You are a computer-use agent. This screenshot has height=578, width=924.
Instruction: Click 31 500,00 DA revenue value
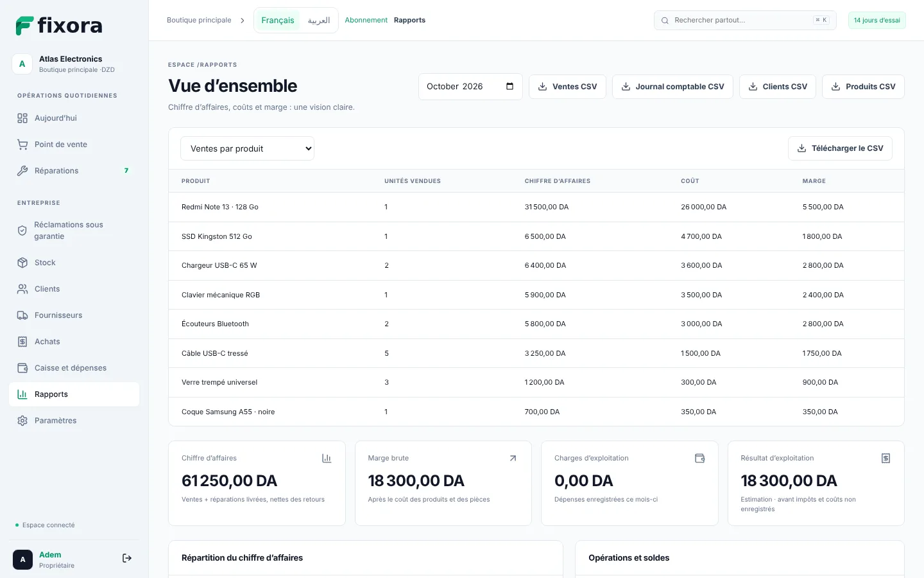click(547, 207)
